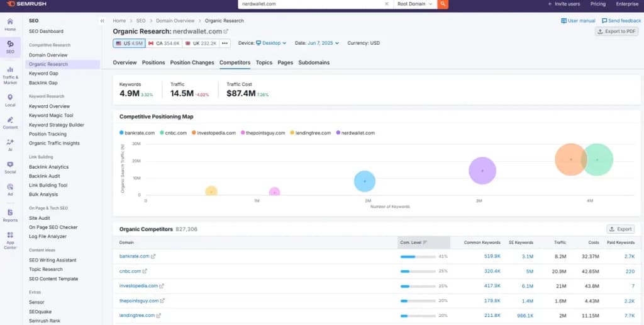Screen dimensions: 644x325
Task: Click cnbc.com competition level bar
Action: click(418, 271)
